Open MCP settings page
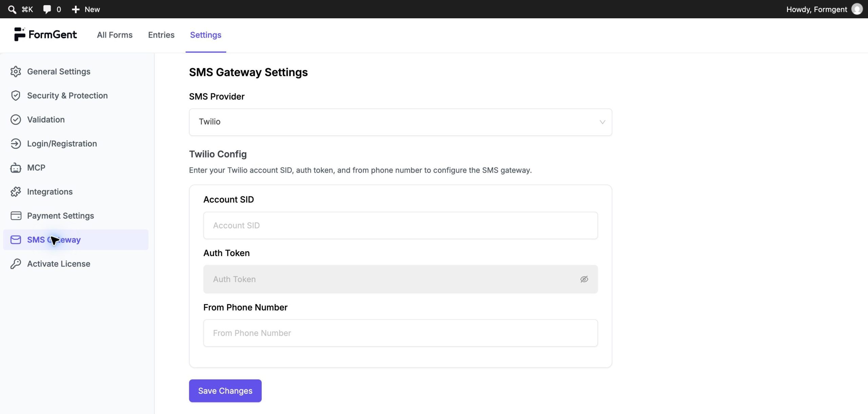The height and width of the screenshot is (414, 868). [x=76, y=168]
